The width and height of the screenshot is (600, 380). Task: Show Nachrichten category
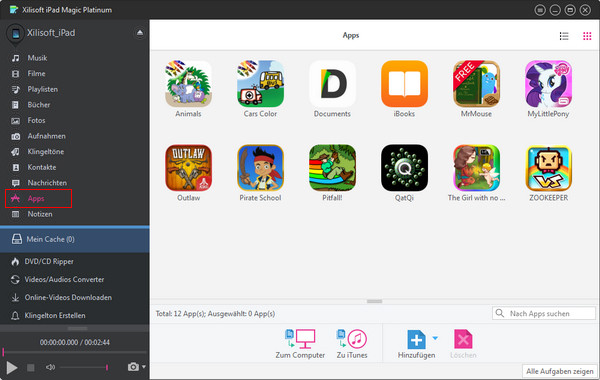pyautogui.click(x=47, y=183)
